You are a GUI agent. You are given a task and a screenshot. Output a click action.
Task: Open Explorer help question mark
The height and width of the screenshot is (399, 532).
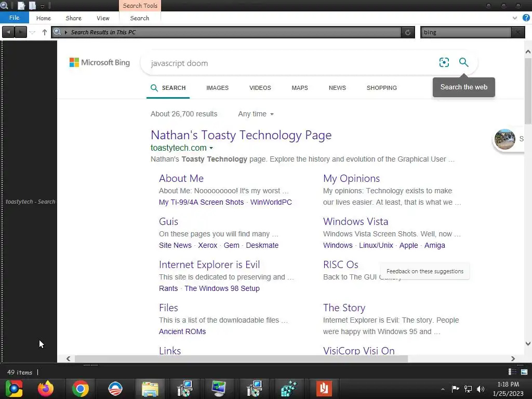[x=526, y=18]
